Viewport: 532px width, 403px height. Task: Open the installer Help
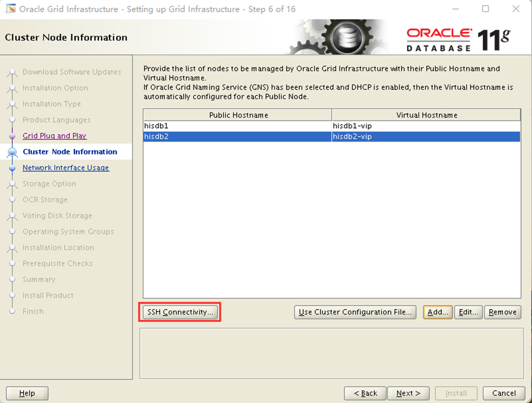(x=27, y=393)
